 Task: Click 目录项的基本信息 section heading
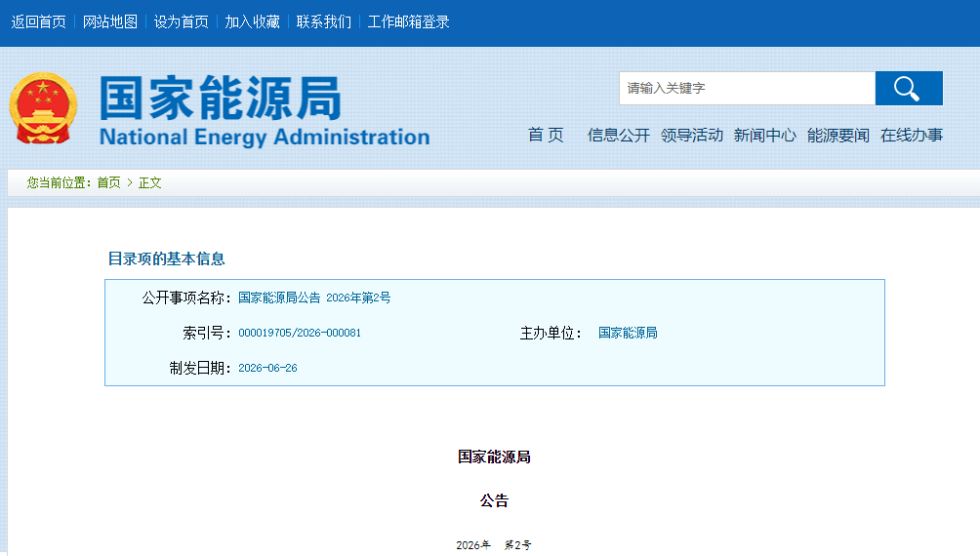coord(166,258)
